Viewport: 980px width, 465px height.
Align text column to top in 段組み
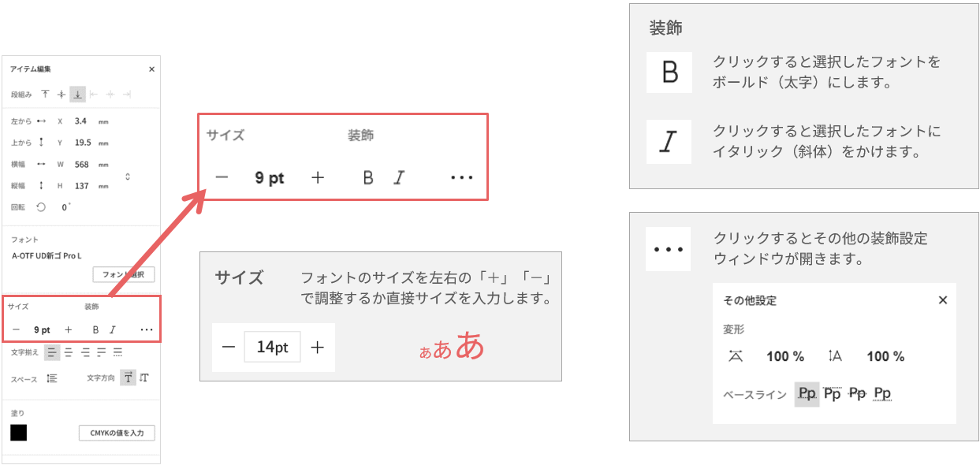(x=45, y=94)
